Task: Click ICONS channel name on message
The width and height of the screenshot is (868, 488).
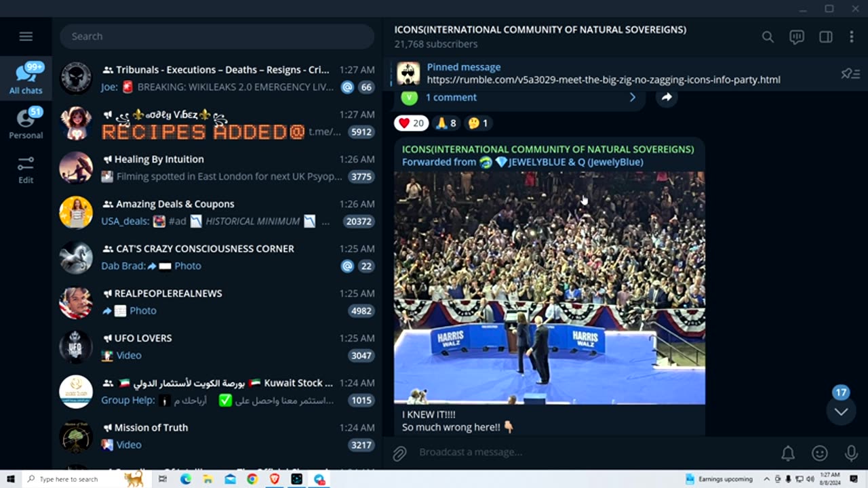Action: tap(548, 149)
